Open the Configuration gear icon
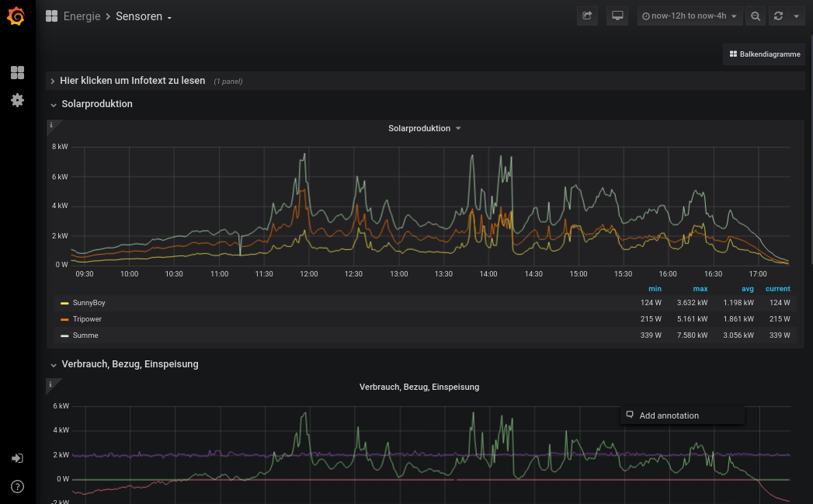 17,100
